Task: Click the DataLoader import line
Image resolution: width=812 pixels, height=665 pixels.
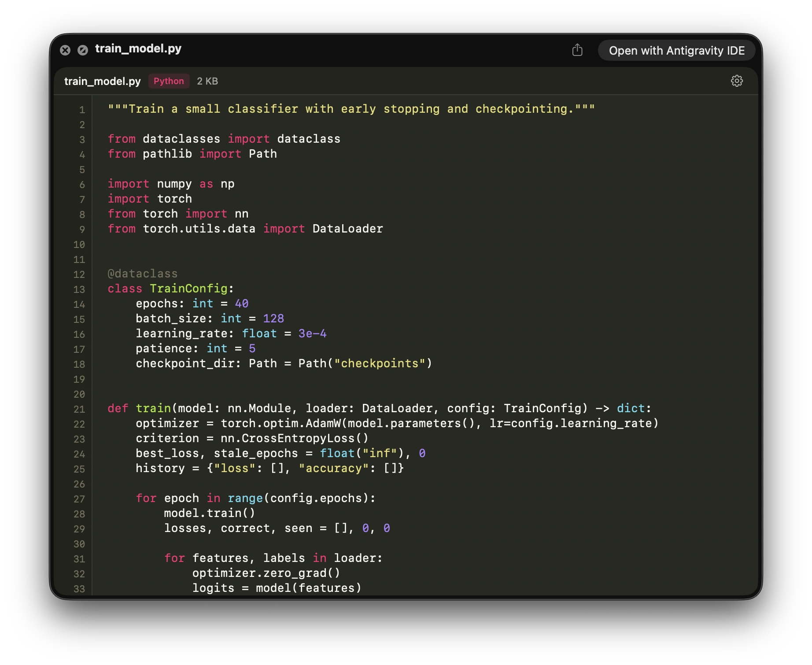Action: (245, 229)
